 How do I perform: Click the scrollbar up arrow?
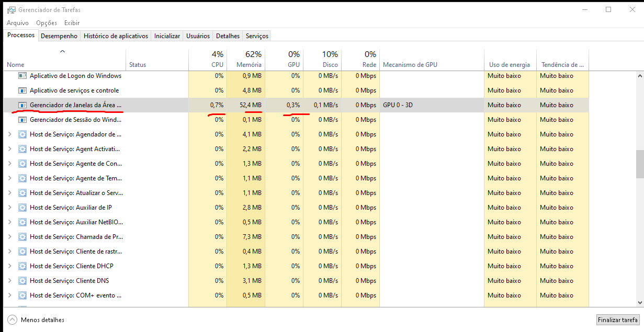(639, 76)
